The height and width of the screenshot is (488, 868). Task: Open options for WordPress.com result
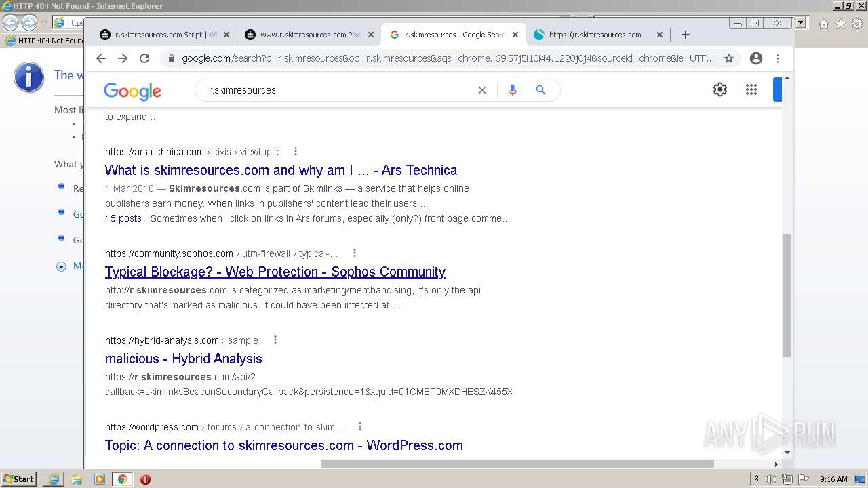pos(359,426)
